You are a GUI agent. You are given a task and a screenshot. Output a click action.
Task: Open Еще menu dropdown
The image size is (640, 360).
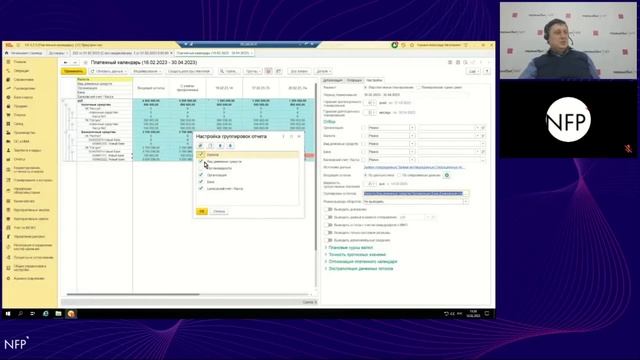click(x=473, y=71)
